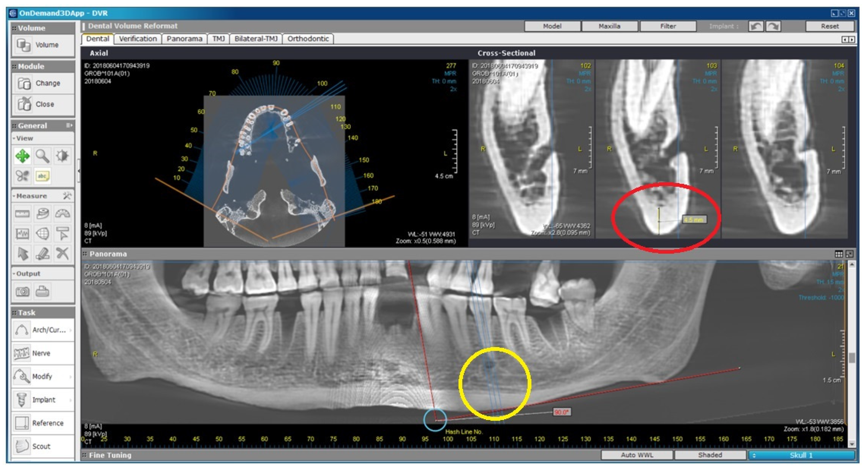Screen dimensions: 868x473
Task: Select the windowing brightness tool
Action: coord(62,156)
